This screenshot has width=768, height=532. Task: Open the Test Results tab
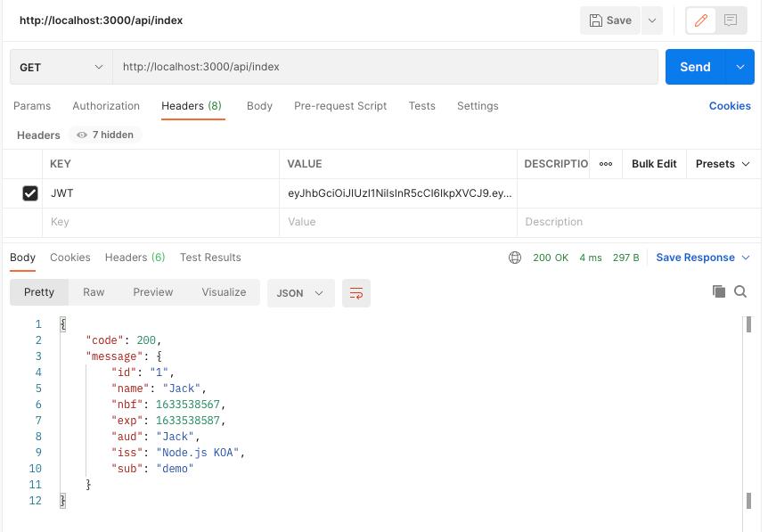[210, 258]
